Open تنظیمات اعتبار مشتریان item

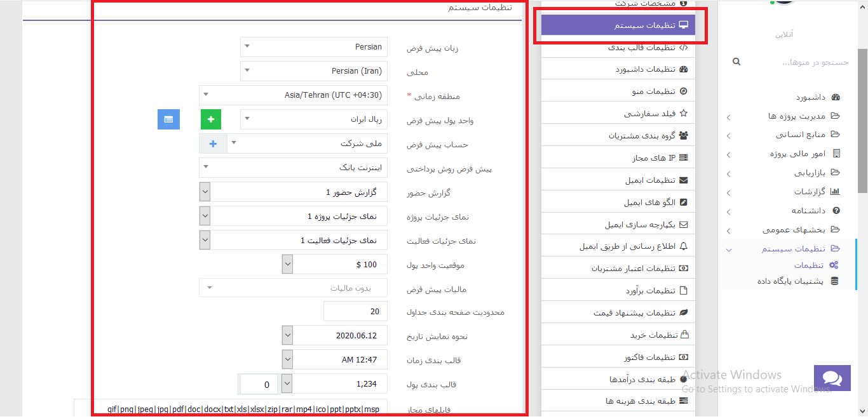point(618,269)
